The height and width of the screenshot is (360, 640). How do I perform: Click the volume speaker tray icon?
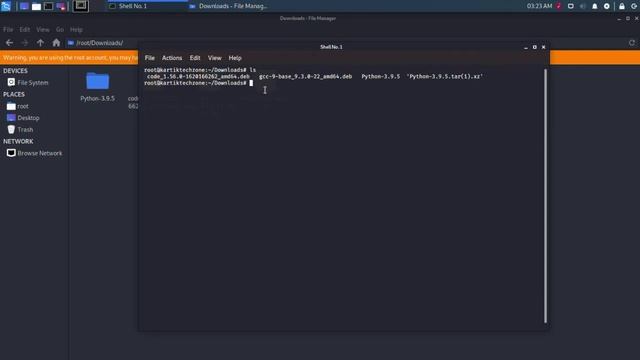point(582,6)
